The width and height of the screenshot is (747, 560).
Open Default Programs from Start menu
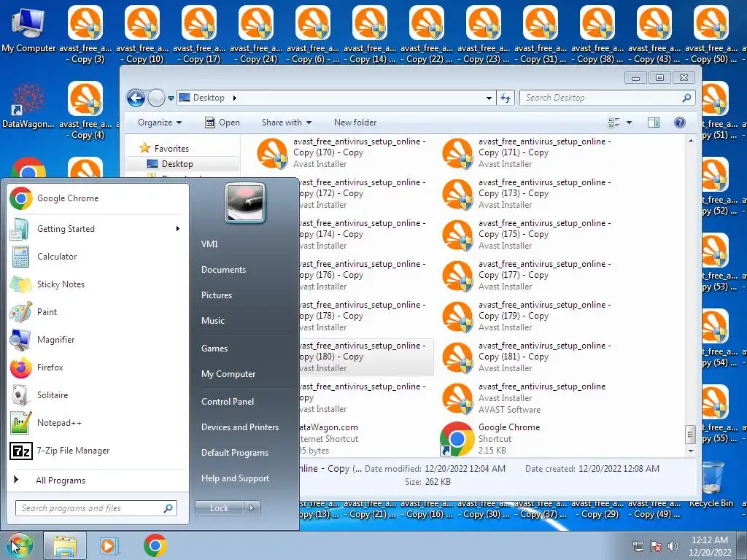coord(235,453)
